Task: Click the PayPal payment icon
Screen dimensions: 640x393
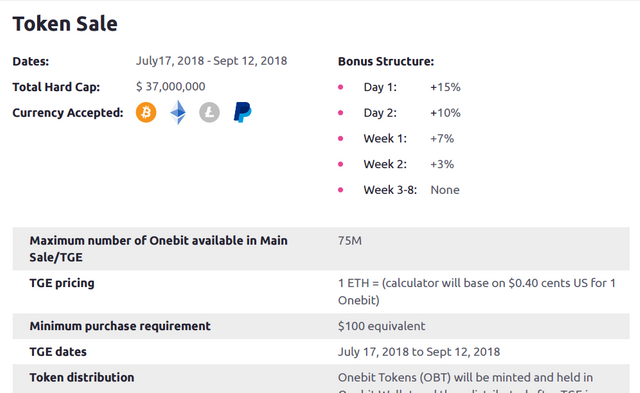Action: click(242, 112)
